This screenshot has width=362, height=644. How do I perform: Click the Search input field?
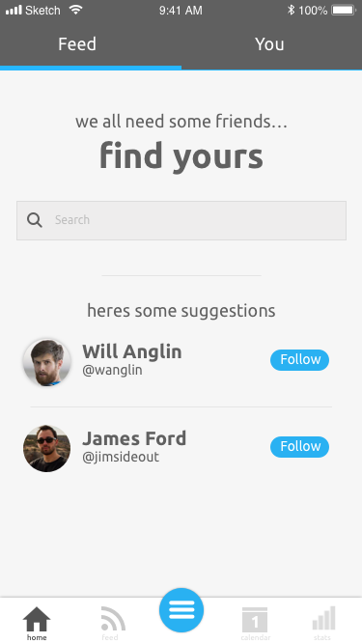181,220
